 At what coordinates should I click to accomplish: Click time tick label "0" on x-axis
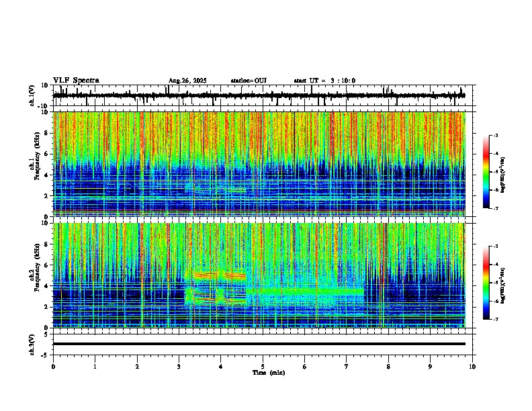point(53,367)
